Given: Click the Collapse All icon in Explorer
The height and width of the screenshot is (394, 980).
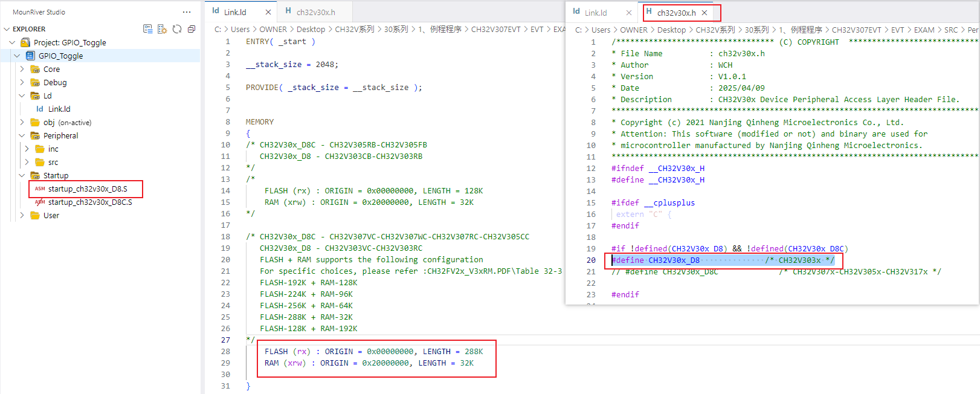Looking at the screenshot, I should point(192,29).
